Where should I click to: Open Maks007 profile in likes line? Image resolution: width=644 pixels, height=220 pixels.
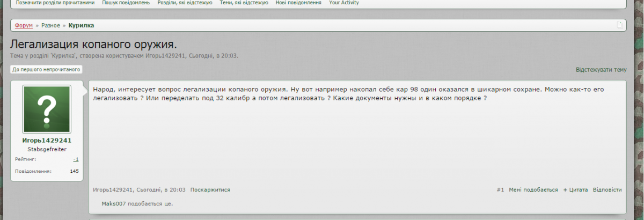pyautogui.click(x=113, y=204)
